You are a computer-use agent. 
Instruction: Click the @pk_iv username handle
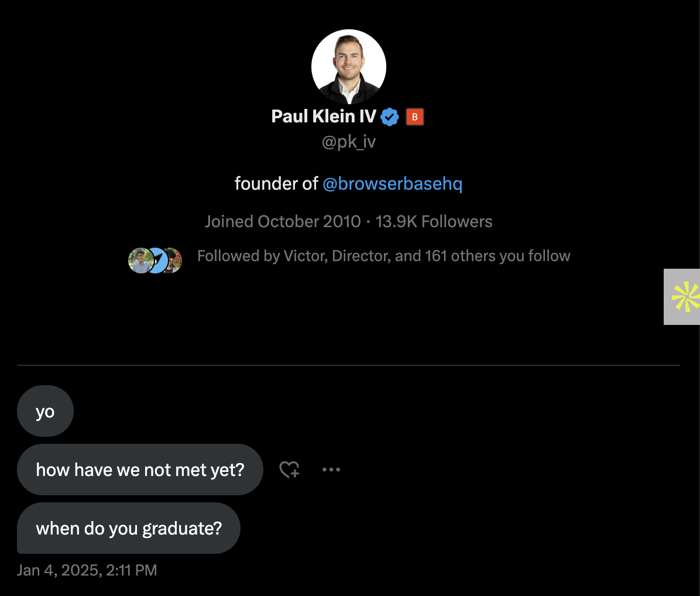coord(349,141)
